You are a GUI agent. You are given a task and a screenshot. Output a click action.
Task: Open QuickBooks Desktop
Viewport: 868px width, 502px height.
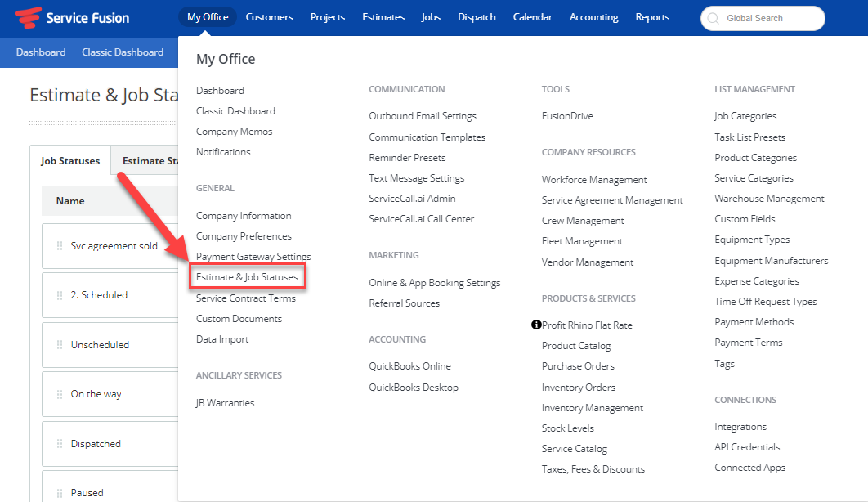(x=414, y=388)
